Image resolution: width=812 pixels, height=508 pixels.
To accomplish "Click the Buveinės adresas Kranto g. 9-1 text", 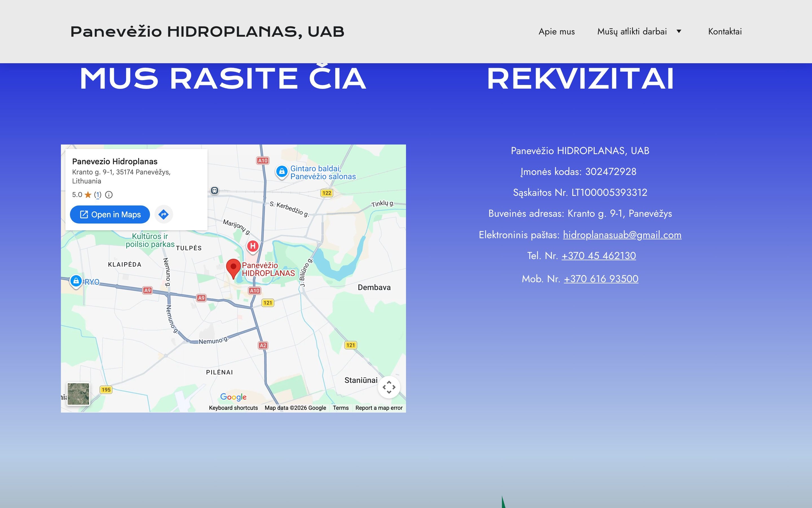I will pyautogui.click(x=580, y=213).
